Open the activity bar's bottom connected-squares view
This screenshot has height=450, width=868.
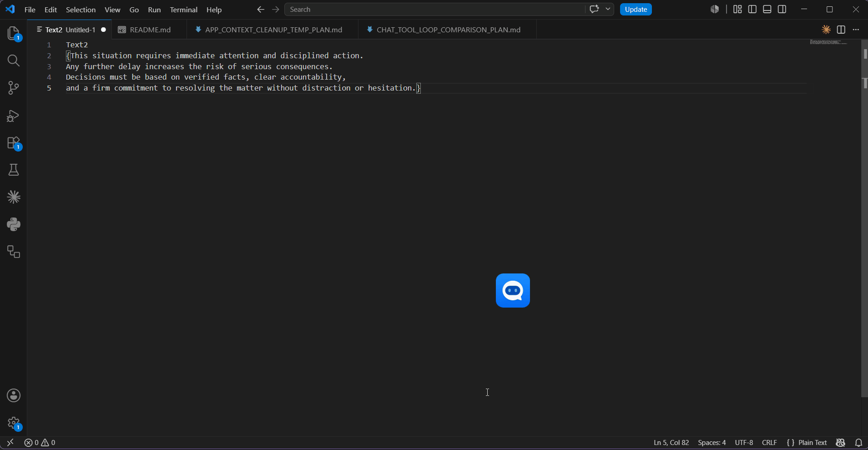14,252
